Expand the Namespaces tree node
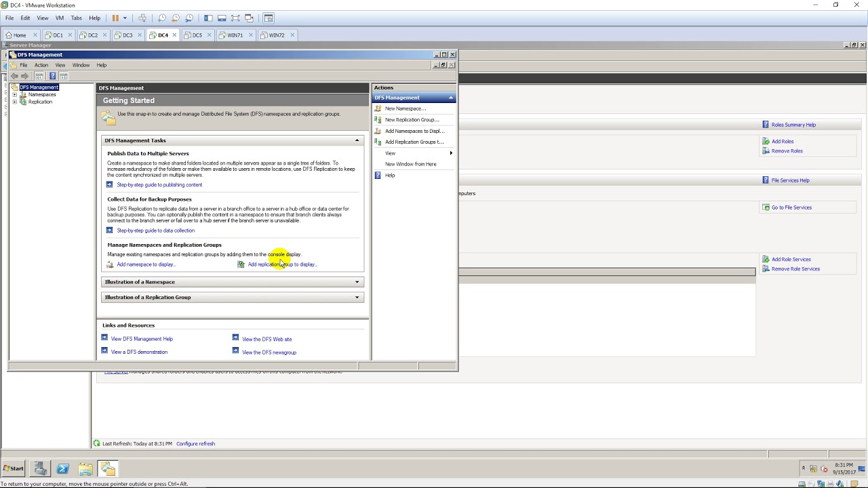The height and width of the screenshot is (488, 868). (x=15, y=94)
